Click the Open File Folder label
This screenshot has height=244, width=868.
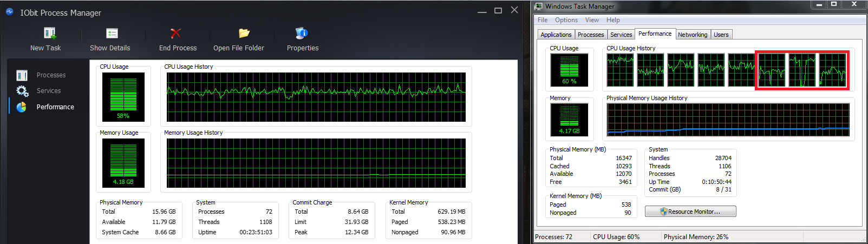239,48
